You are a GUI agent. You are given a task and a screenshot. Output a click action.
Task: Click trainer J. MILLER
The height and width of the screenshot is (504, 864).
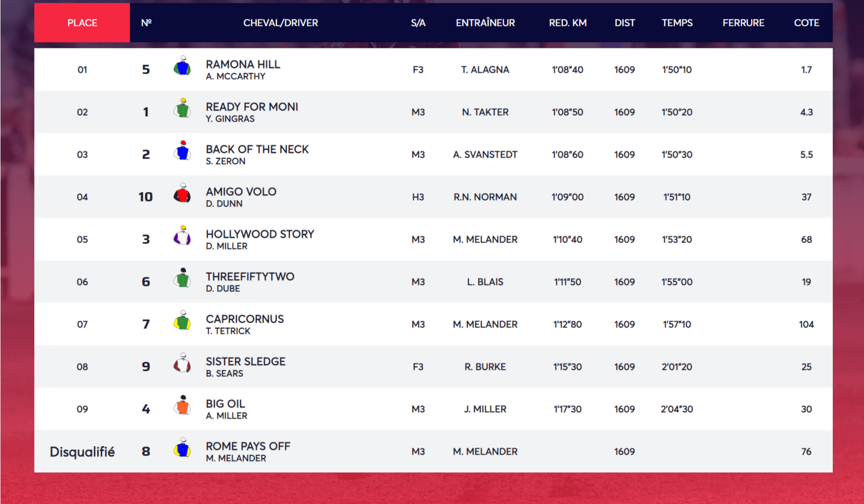click(485, 409)
